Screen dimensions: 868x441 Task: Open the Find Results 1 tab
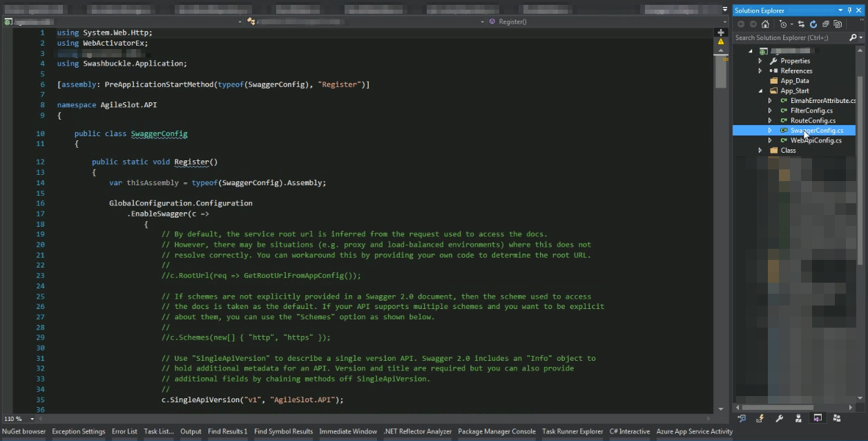[227, 431]
